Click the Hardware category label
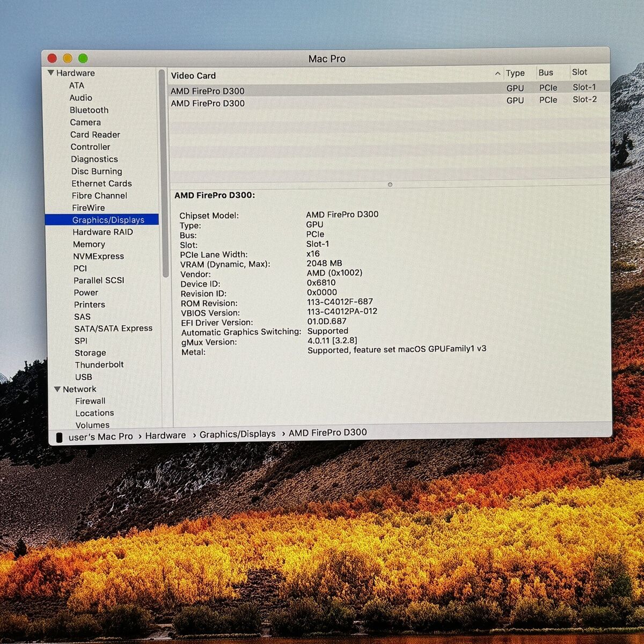Screen dimensions: 644x644 (x=75, y=73)
